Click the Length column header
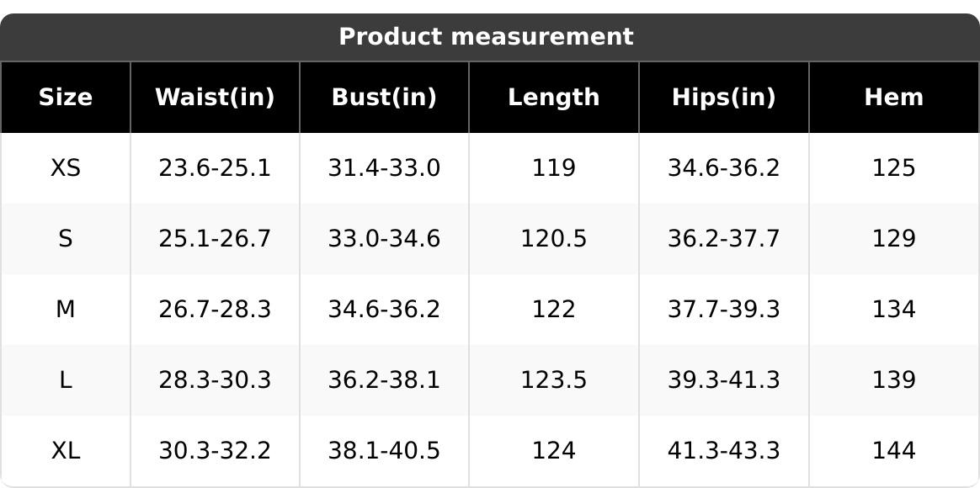 (x=553, y=98)
